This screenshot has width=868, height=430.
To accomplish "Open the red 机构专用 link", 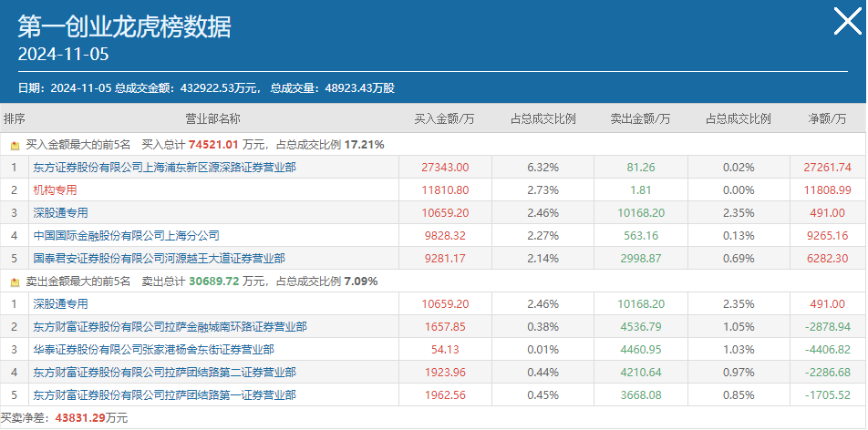I will (55, 190).
